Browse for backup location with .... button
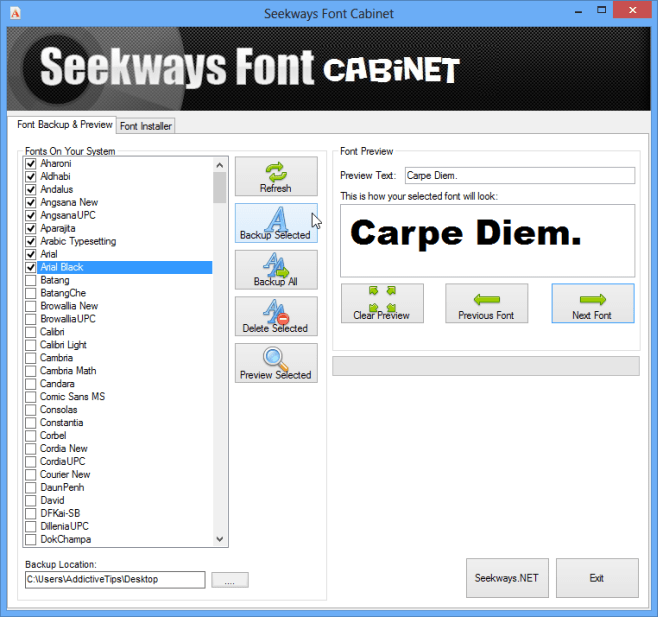The image size is (658, 617). click(x=230, y=580)
